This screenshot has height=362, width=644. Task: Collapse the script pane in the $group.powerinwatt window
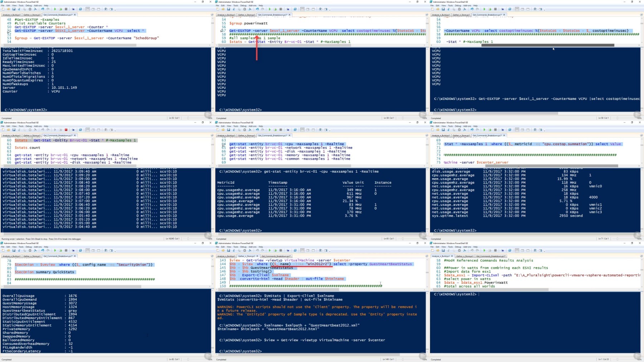[426, 15]
